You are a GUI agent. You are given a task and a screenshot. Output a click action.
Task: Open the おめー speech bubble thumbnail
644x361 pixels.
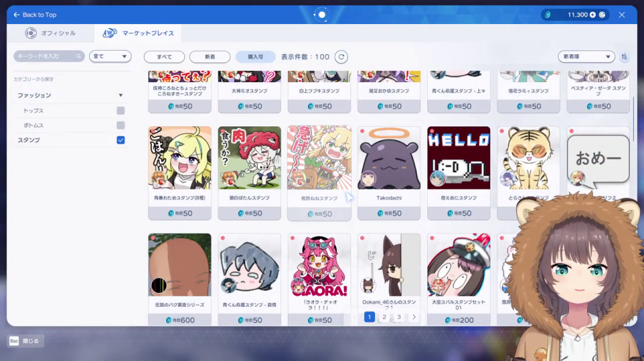(598, 158)
